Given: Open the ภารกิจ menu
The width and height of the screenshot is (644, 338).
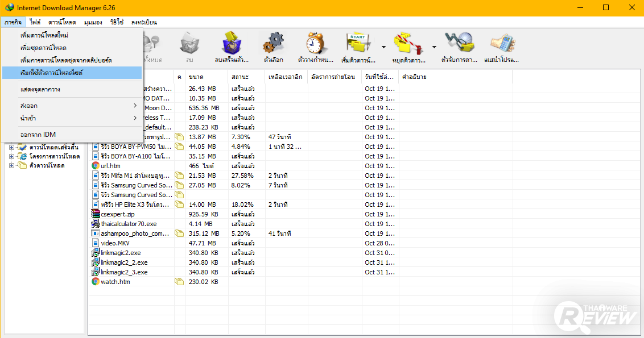Looking at the screenshot, I should click(x=13, y=22).
